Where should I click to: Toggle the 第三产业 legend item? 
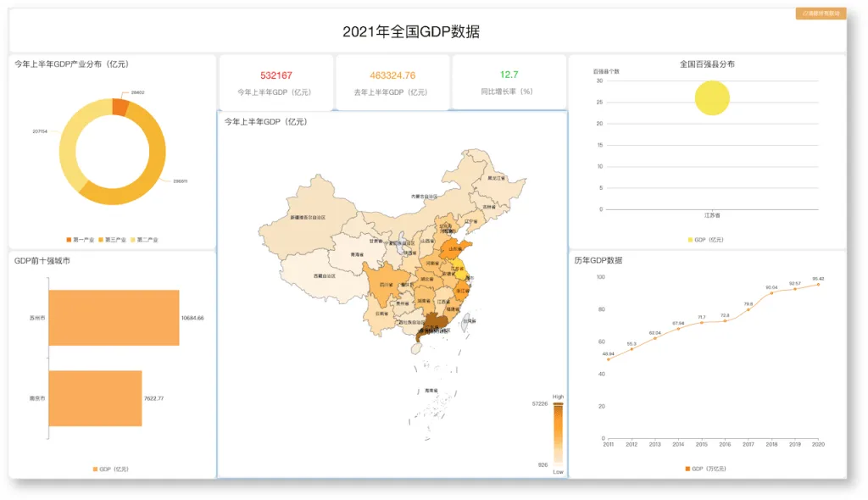click(x=113, y=240)
